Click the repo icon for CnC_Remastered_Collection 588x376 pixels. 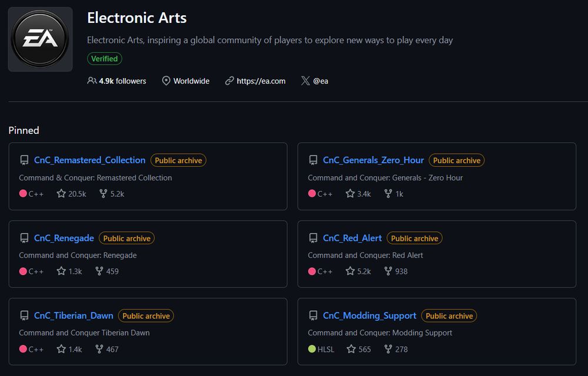tap(24, 160)
